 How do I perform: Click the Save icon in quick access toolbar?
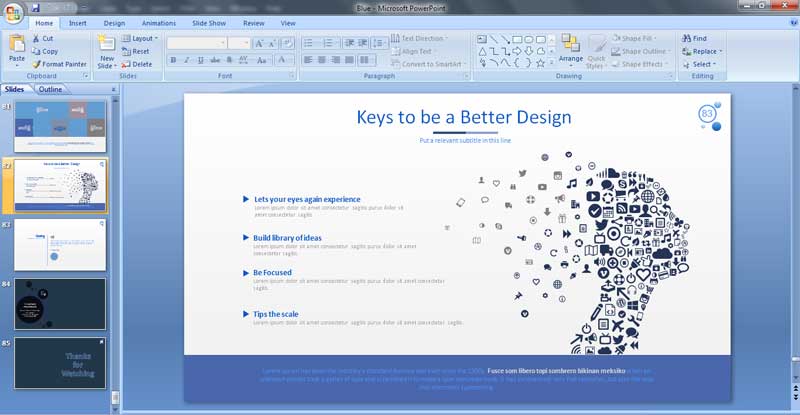pos(35,8)
